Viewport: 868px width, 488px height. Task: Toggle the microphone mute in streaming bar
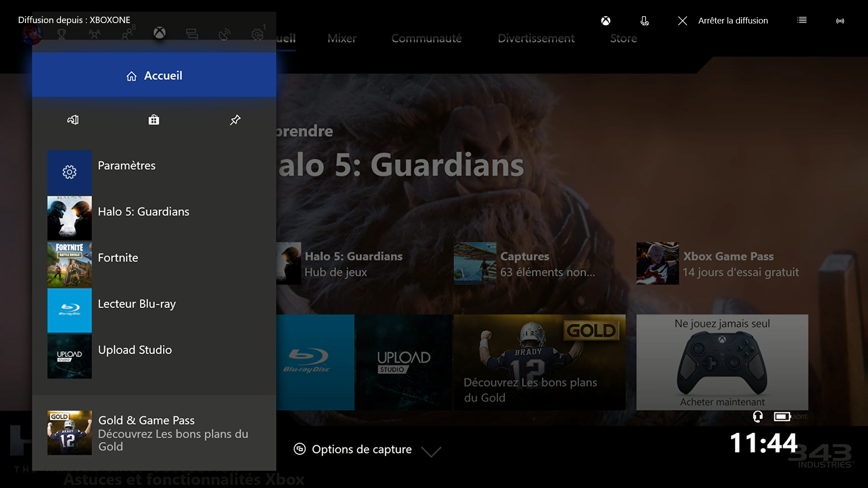[645, 21]
